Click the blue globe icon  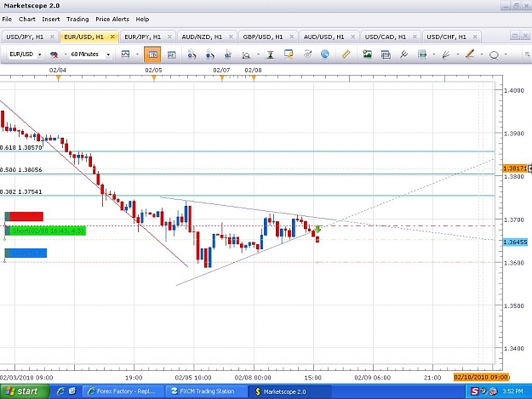point(324,54)
